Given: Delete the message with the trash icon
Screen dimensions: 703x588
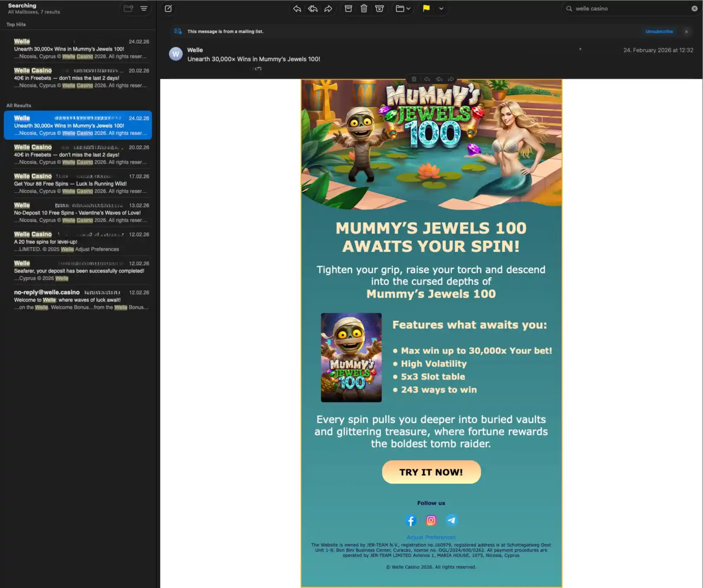Looking at the screenshot, I should coord(364,9).
